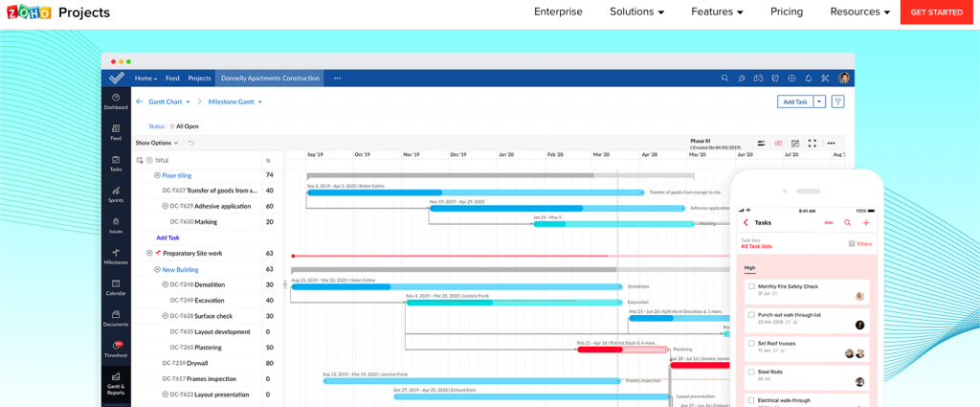Tap the phone's red more-options dots

click(829, 222)
